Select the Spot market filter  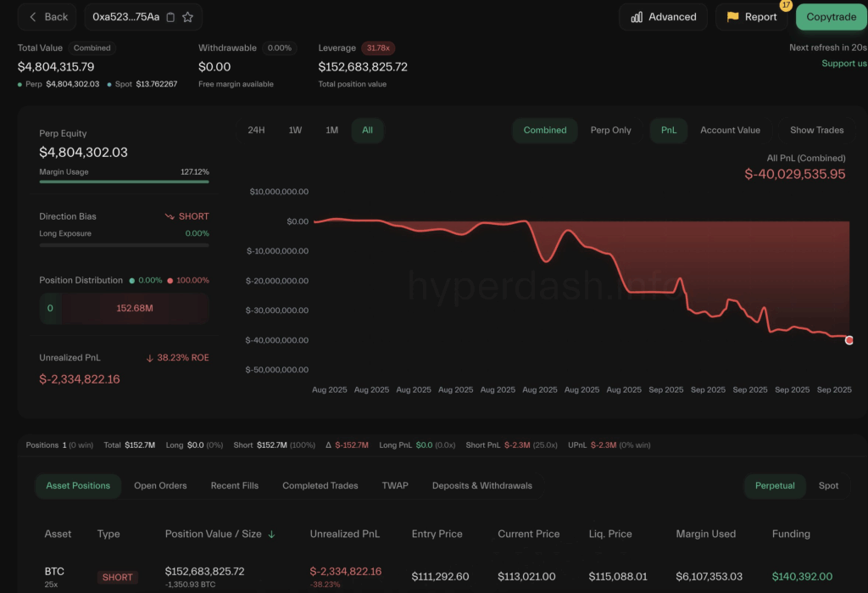click(828, 486)
